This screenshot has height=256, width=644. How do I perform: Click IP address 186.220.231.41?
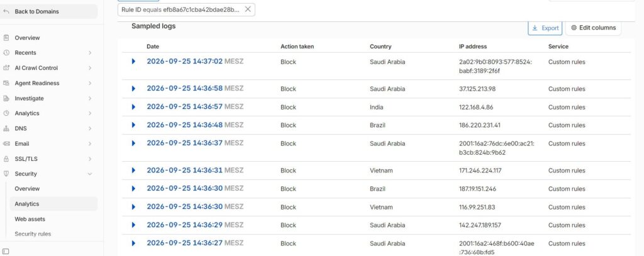pos(480,125)
